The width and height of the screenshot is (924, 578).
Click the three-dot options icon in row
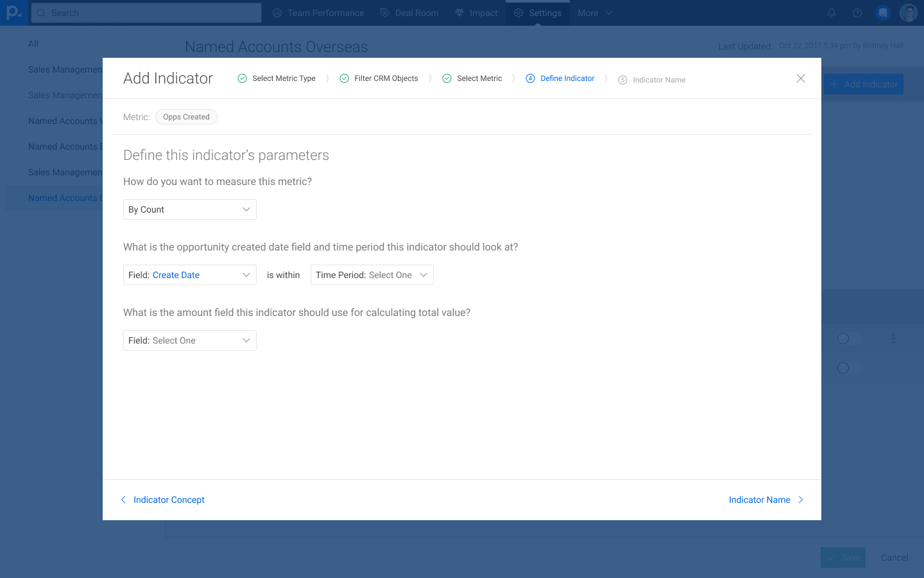coord(893,338)
